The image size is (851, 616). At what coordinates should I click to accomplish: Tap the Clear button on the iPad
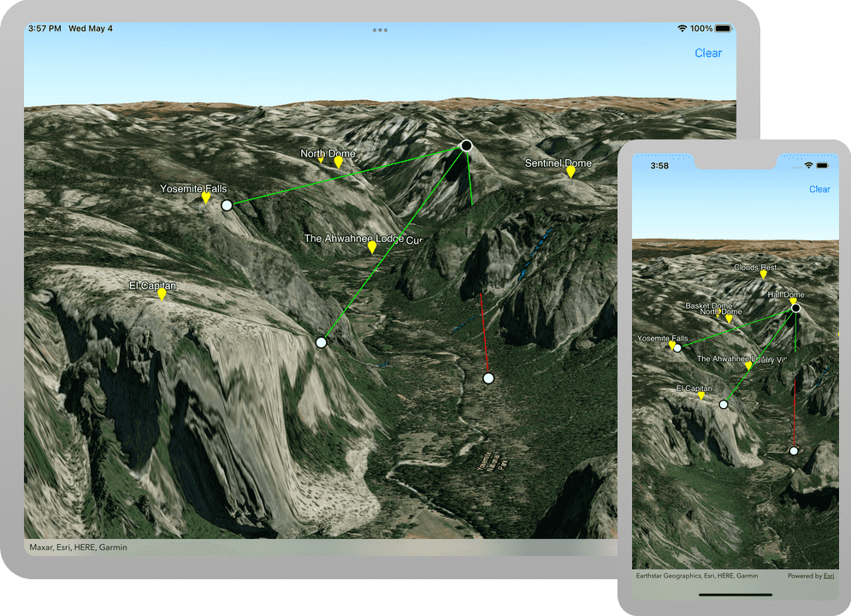tap(707, 53)
